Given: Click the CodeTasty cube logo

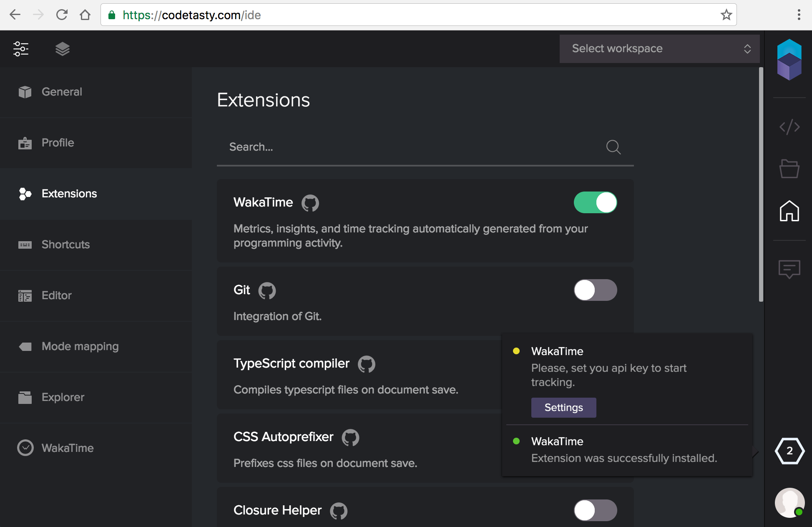Looking at the screenshot, I should point(789,60).
